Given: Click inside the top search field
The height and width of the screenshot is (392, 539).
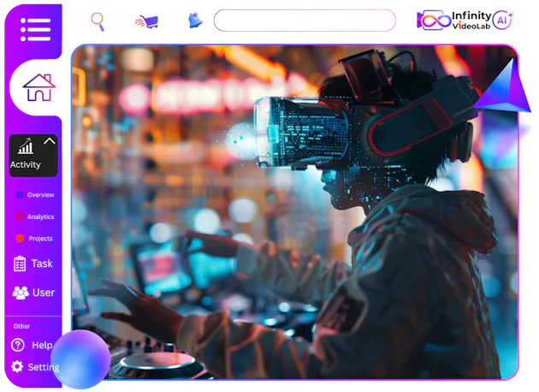Looking at the screenshot, I should (x=304, y=21).
